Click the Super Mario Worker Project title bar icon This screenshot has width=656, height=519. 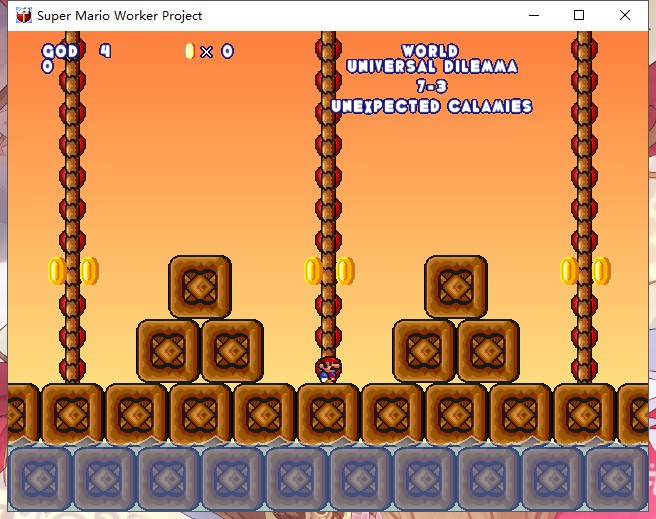pos(24,15)
